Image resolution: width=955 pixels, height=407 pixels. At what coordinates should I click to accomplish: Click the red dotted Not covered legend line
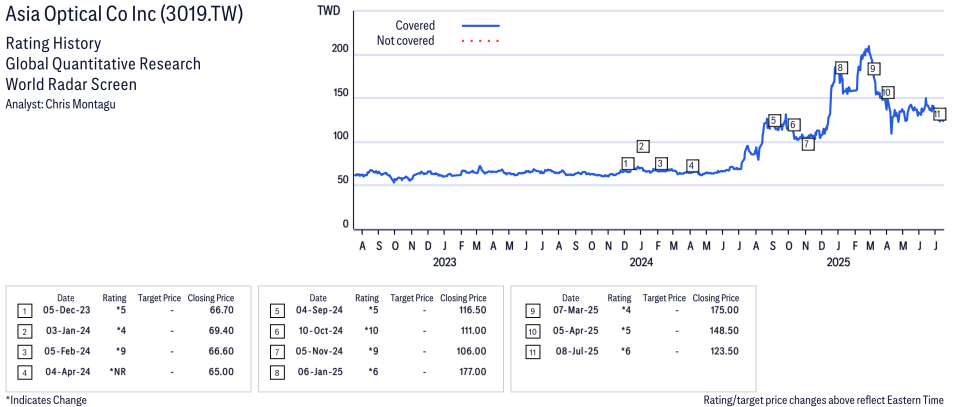(481, 41)
